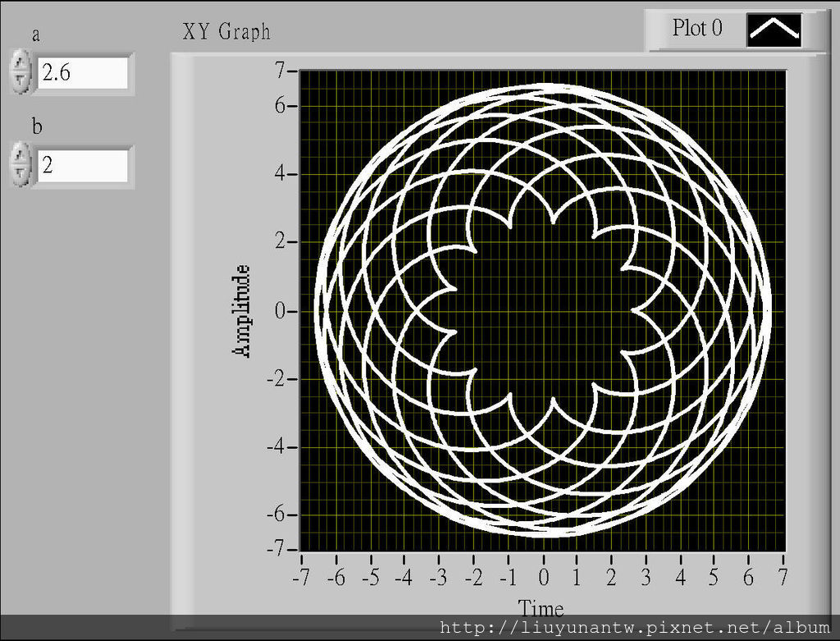
Task: Click the 'Plot 0' legend label
Action: point(697,28)
